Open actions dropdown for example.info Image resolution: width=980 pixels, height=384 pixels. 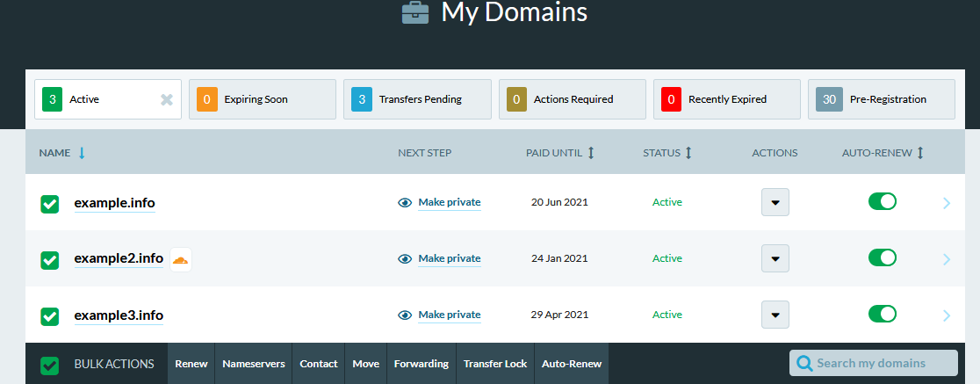click(x=775, y=202)
